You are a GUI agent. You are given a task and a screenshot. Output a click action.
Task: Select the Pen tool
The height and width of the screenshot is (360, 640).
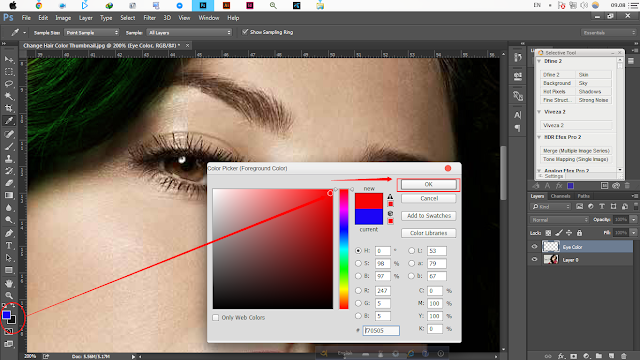pyautogui.click(x=9, y=233)
